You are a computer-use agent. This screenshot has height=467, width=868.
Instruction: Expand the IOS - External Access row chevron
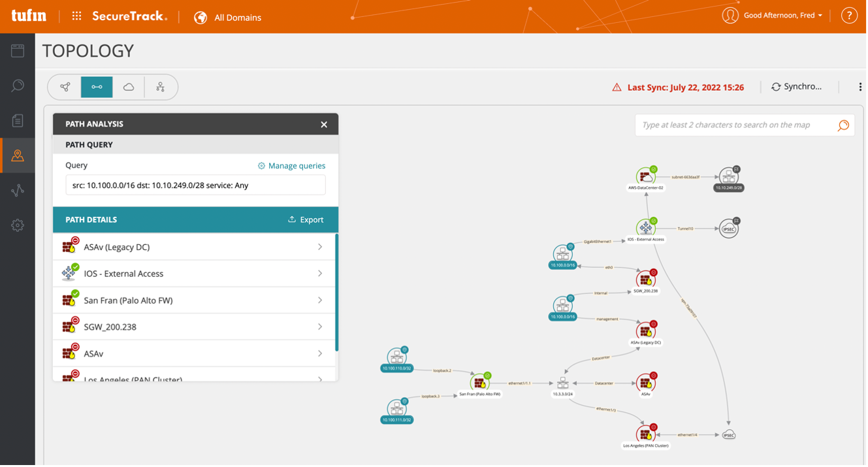320,274
